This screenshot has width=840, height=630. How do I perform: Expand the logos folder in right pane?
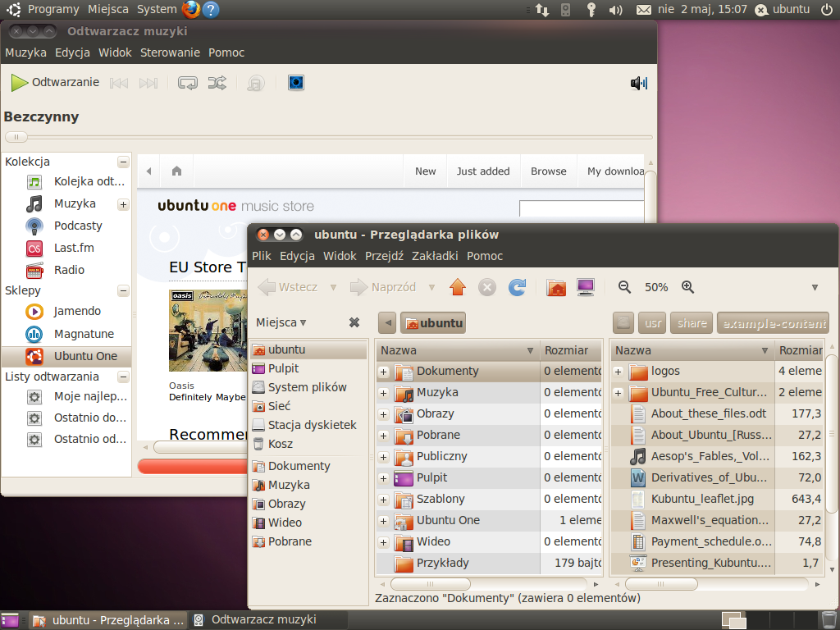[x=619, y=372]
